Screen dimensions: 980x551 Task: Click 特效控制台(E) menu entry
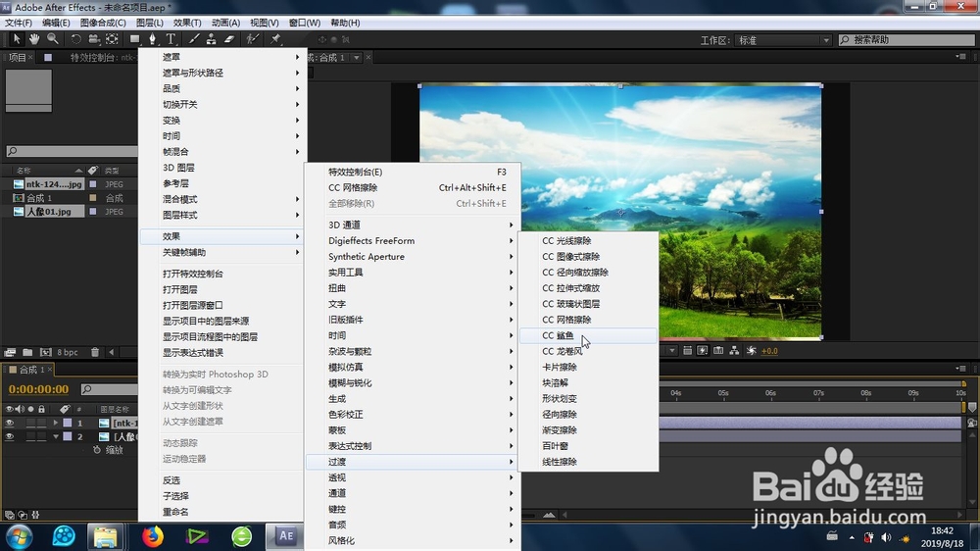point(414,172)
